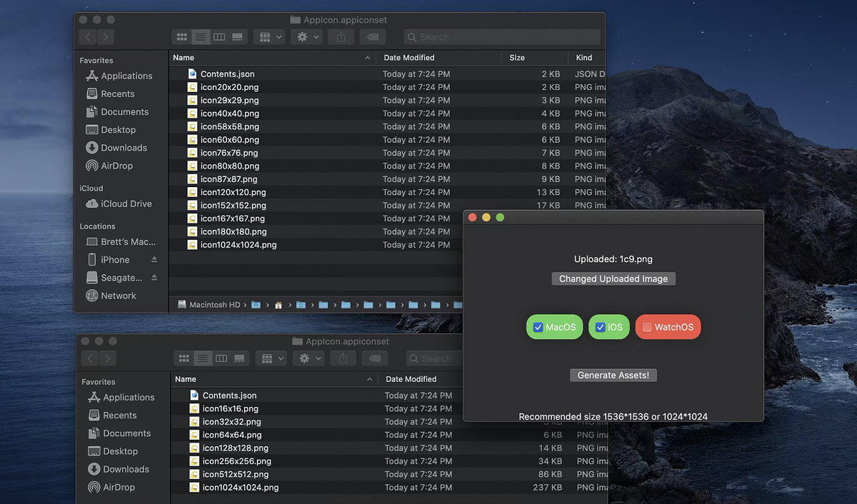Switch to icon view in the Finder toolbar
This screenshot has height=504, width=857.
tap(181, 36)
